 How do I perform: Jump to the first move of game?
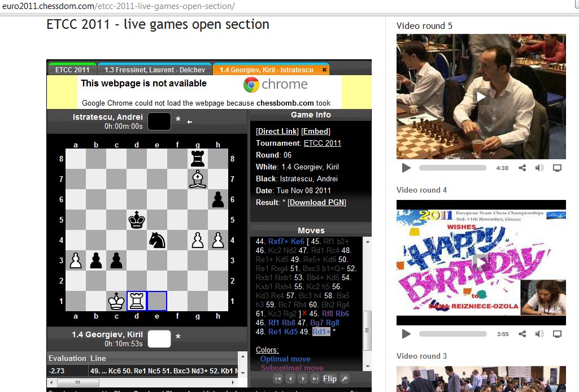click(x=277, y=378)
